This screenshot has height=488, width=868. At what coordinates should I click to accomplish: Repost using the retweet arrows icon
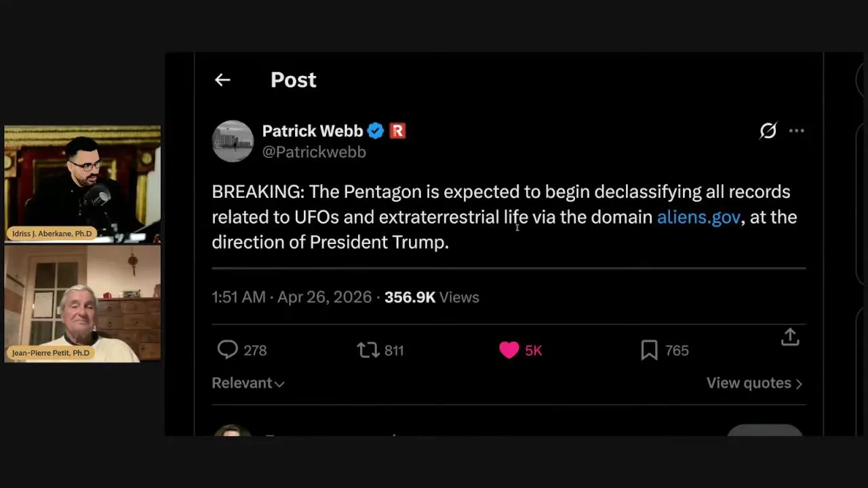[x=368, y=350]
